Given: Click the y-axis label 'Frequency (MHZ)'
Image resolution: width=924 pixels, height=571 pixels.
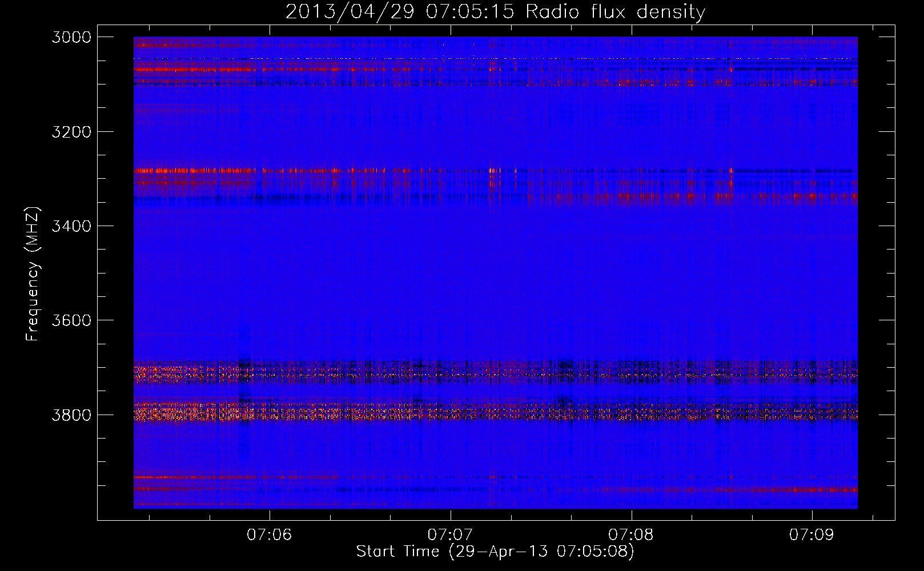Looking at the screenshot, I should point(33,274).
